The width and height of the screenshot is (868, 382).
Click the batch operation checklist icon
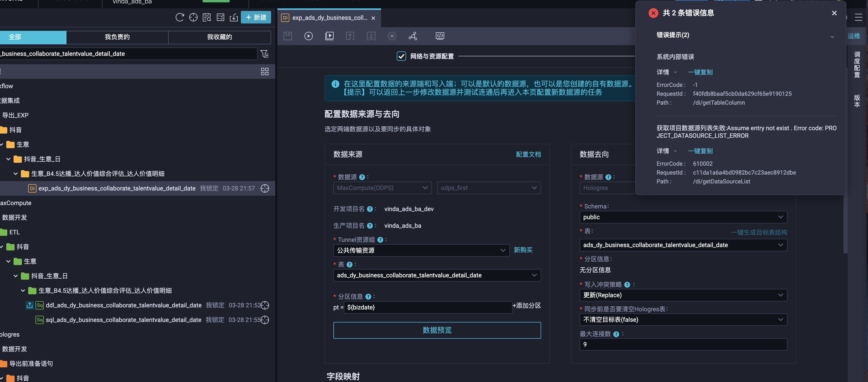tap(220, 17)
